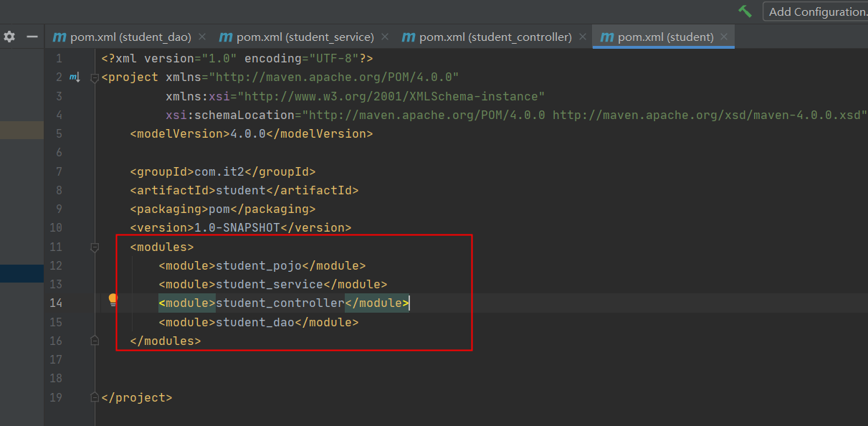The width and height of the screenshot is (868, 426).
Task: Hide the side panel with minus icon
Action: (32, 37)
